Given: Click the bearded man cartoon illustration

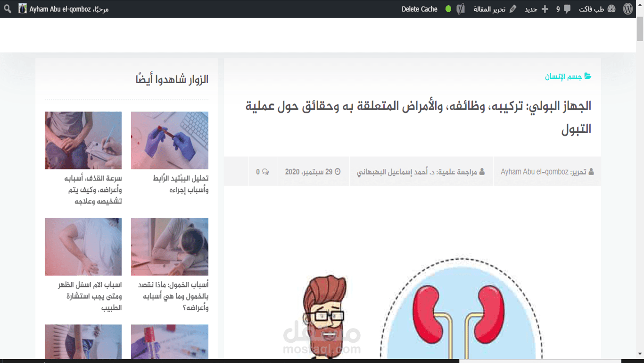Looking at the screenshot, I should tap(325, 317).
